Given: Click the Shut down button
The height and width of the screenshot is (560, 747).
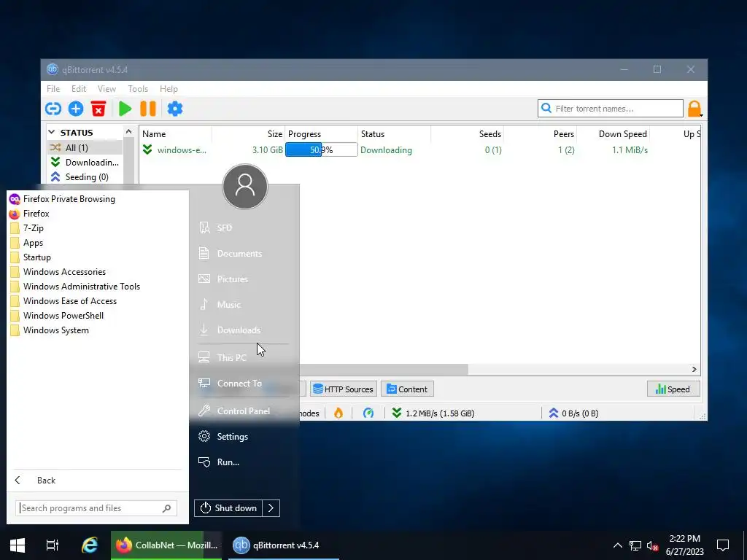Looking at the screenshot, I should pyautogui.click(x=228, y=508).
